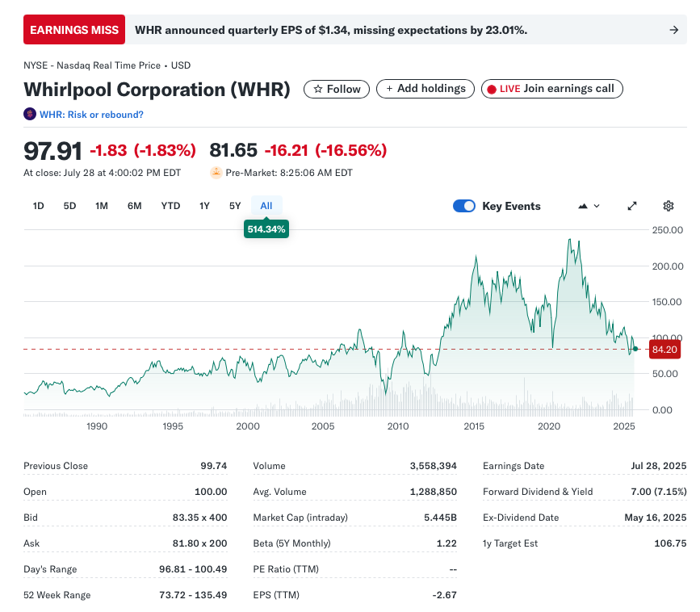Select the YTD range tab
This screenshot has width=700, height=612.
tap(170, 206)
